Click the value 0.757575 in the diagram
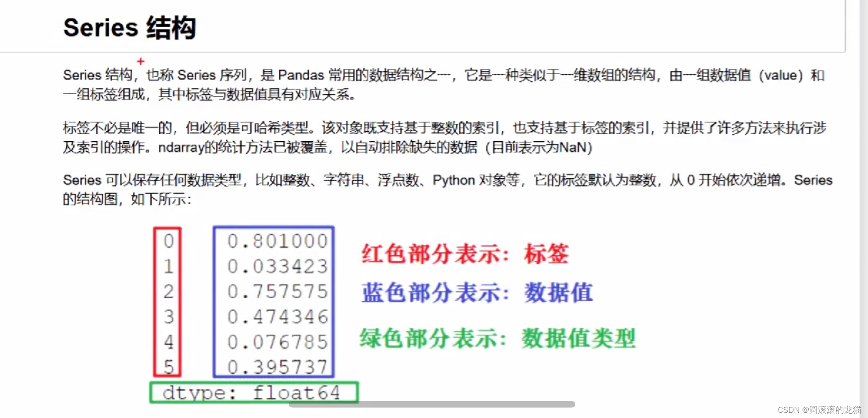Viewport: 868px width, 418px height. coord(277,292)
